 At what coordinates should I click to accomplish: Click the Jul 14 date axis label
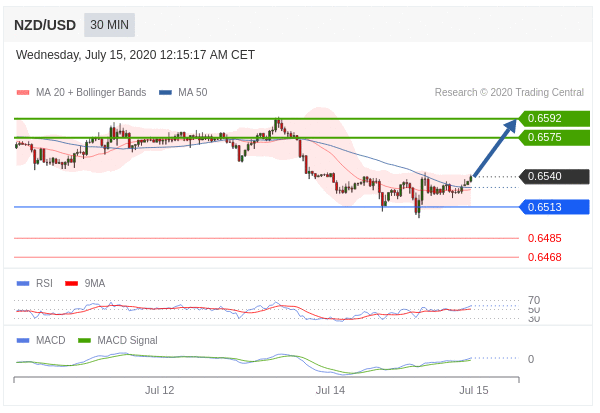pos(330,390)
